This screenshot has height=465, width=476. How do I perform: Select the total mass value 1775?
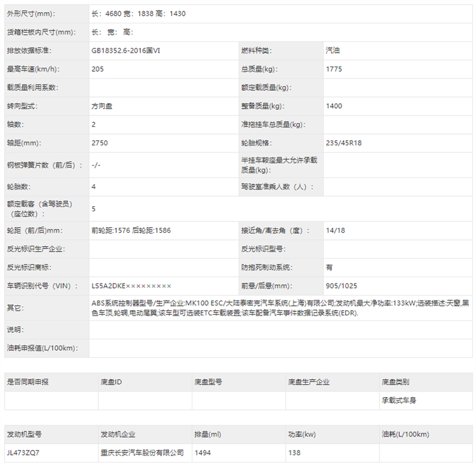click(x=334, y=69)
